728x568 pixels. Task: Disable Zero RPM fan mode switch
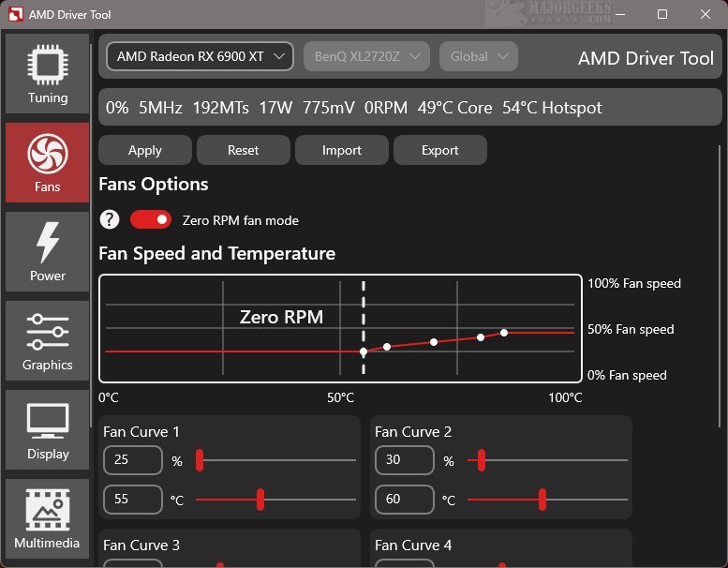coord(151,219)
